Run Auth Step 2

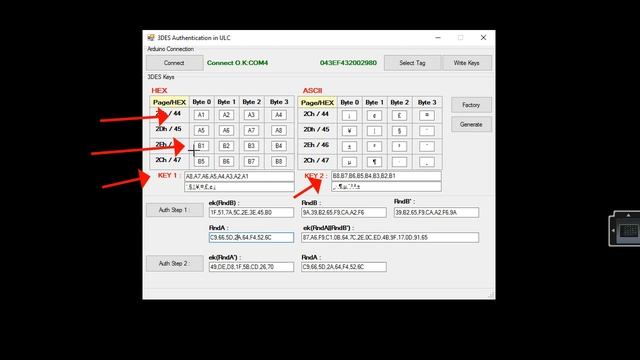(174, 263)
